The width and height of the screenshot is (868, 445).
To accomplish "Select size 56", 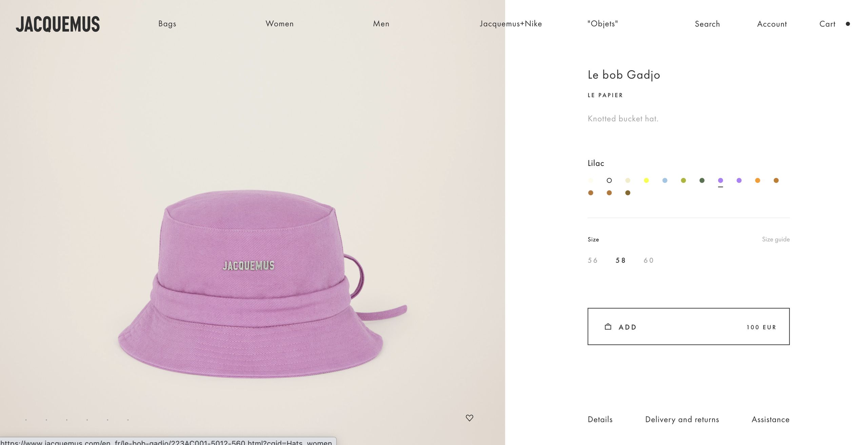I will pos(593,260).
